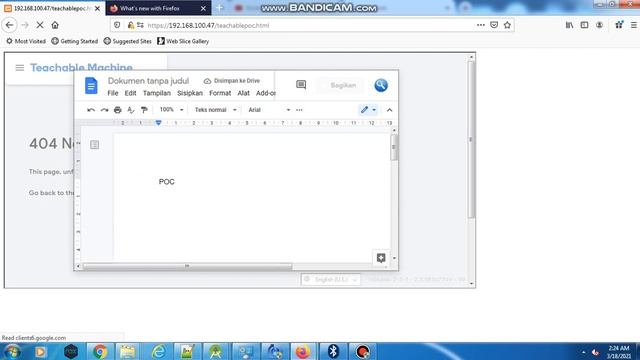Open Teachable Machine hamburger menu
Screen dimensions: 640x360
pyautogui.click(x=20, y=68)
